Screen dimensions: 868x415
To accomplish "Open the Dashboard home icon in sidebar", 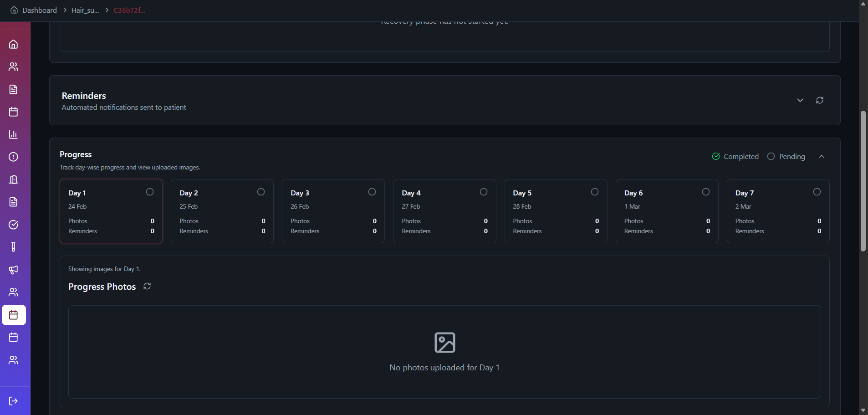I will 14,44.
